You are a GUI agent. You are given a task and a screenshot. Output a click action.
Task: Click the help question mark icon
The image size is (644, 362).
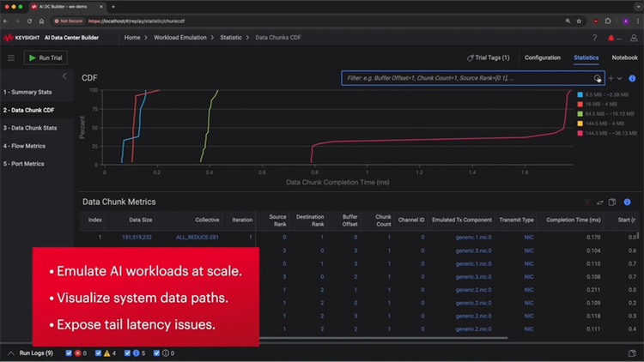coord(595,38)
